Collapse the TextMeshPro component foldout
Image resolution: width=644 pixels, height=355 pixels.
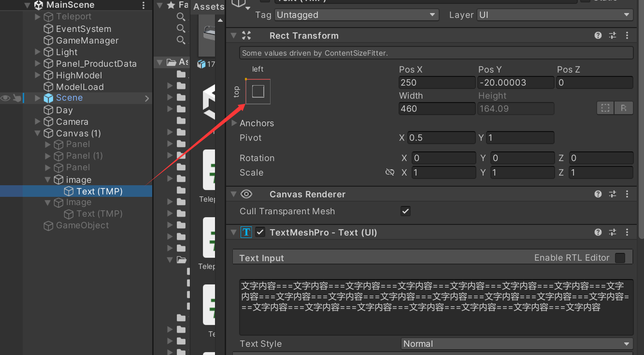[234, 232]
